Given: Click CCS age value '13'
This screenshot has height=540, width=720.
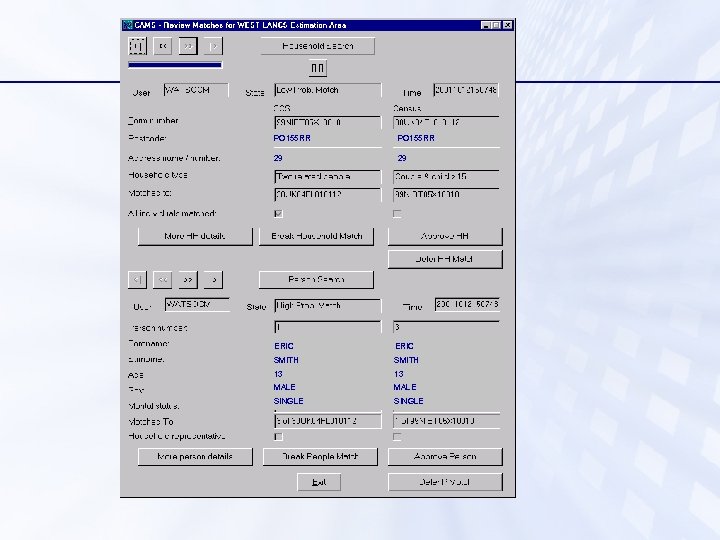Looking at the screenshot, I should pos(278,374).
